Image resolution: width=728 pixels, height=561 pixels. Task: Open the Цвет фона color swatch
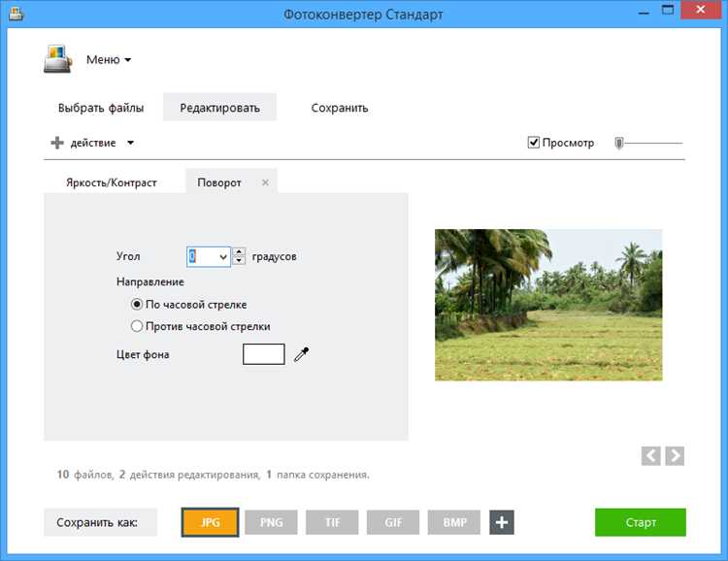click(264, 354)
